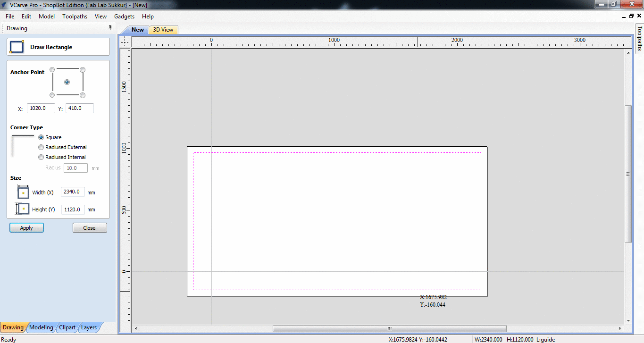Image resolution: width=644 pixels, height=343 pixels.
Task: Switch to the Layers tab
Action: point(89,327)
